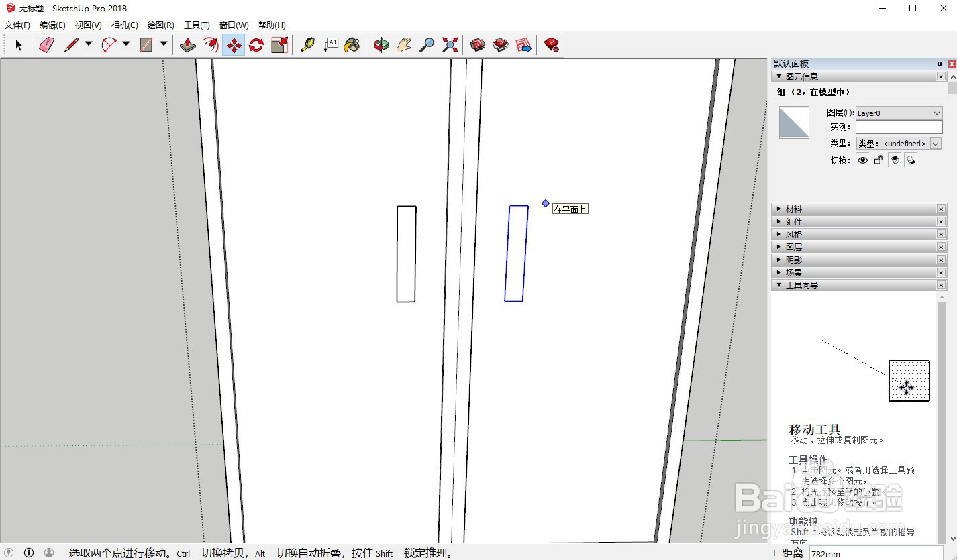Screen dimensions: 957x560
Task: Collapse the 工具向导 panel
Action: [x=779, y=286]
